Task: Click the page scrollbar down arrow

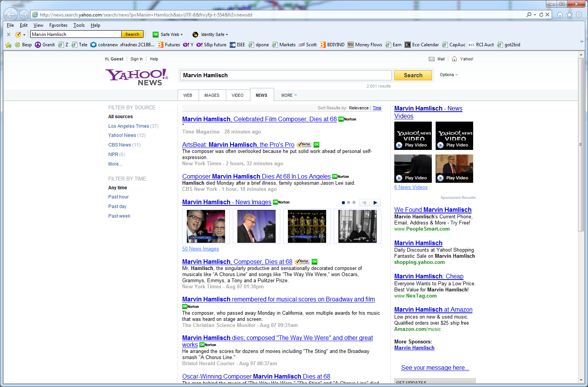Action: (x=581, y=380)
